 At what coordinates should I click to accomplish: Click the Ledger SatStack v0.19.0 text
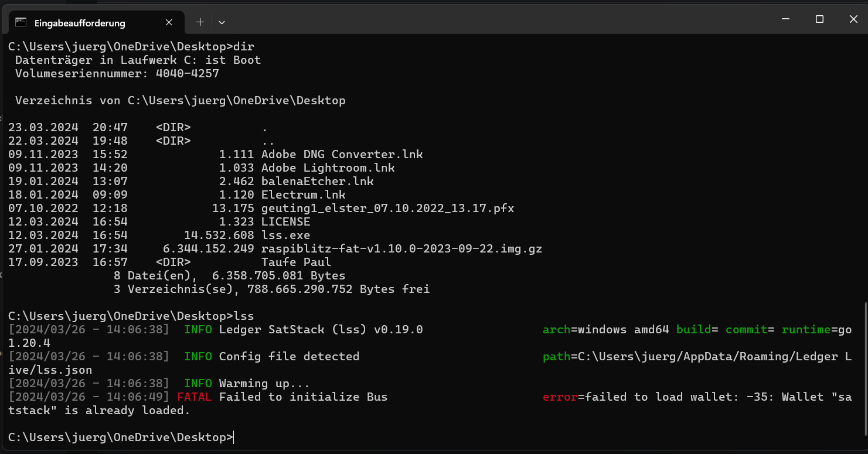pos(321,330)
